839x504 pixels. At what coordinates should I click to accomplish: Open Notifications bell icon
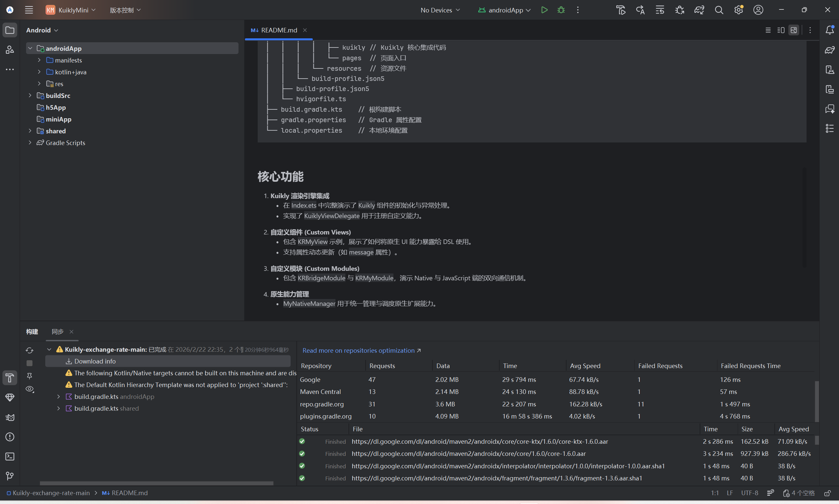tap(829, 30)
